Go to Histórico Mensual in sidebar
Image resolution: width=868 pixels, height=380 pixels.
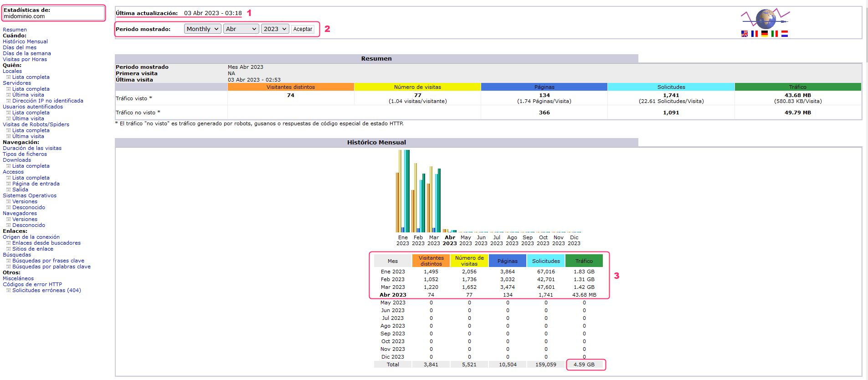coord(25,41)
